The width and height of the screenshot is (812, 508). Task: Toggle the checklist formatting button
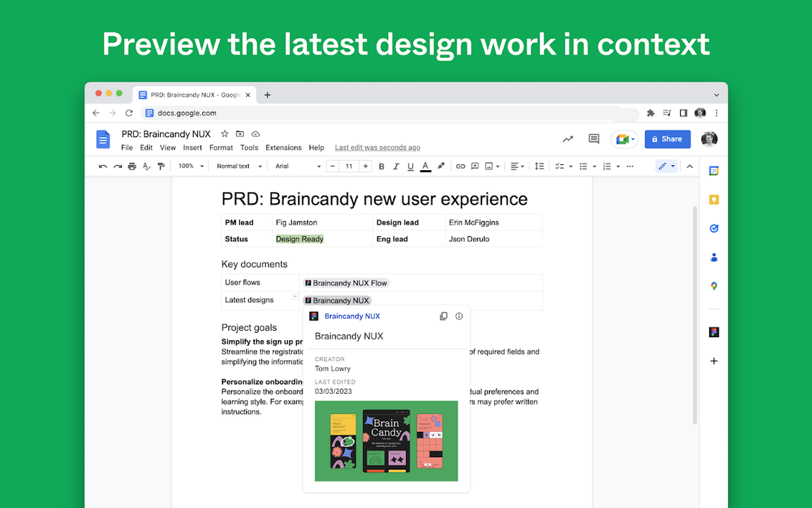click(559, 167)
